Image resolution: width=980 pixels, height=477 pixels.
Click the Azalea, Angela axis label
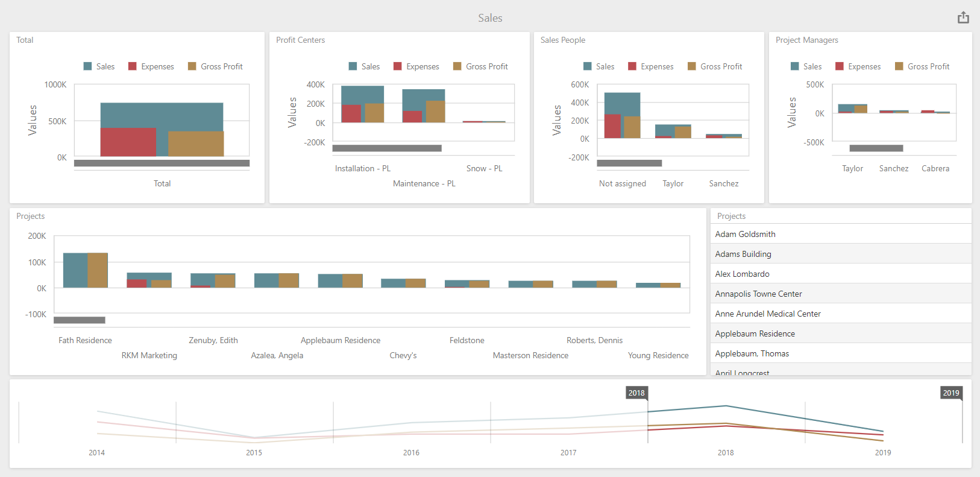tap(277, 355)
